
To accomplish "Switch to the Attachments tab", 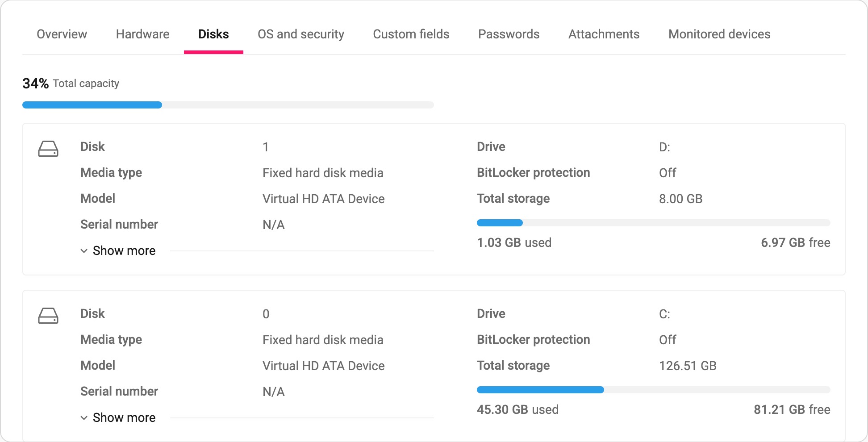I will point(604,34).
